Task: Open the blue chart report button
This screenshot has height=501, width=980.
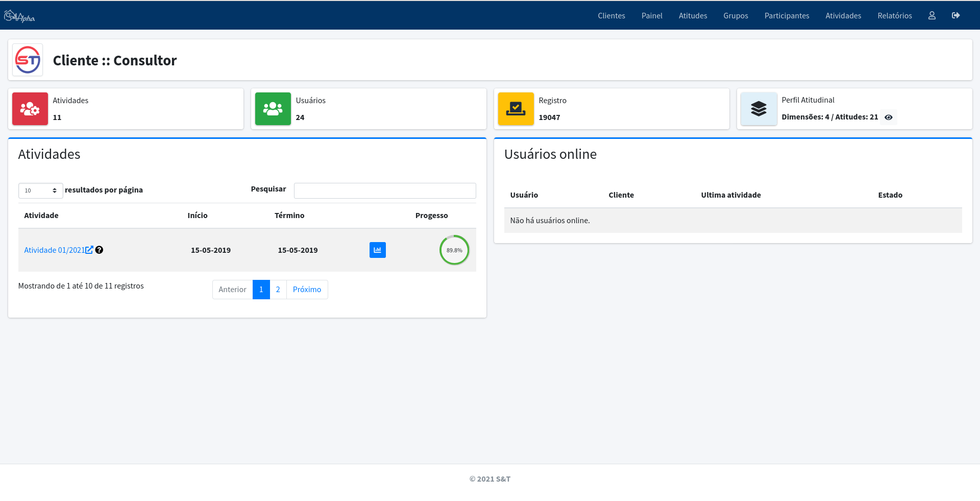Action: pyautogui.click(x=377, y=250)
